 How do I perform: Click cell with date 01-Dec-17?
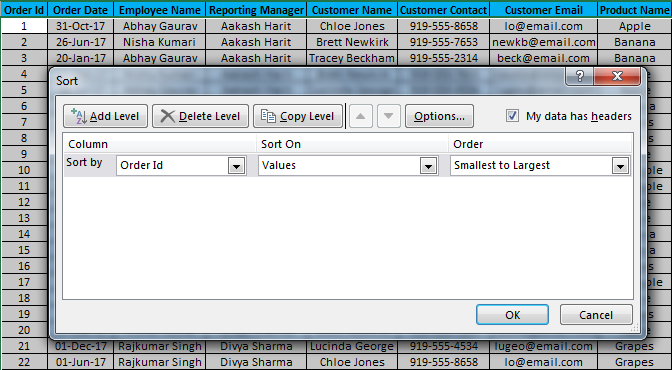tap(81, 346)
